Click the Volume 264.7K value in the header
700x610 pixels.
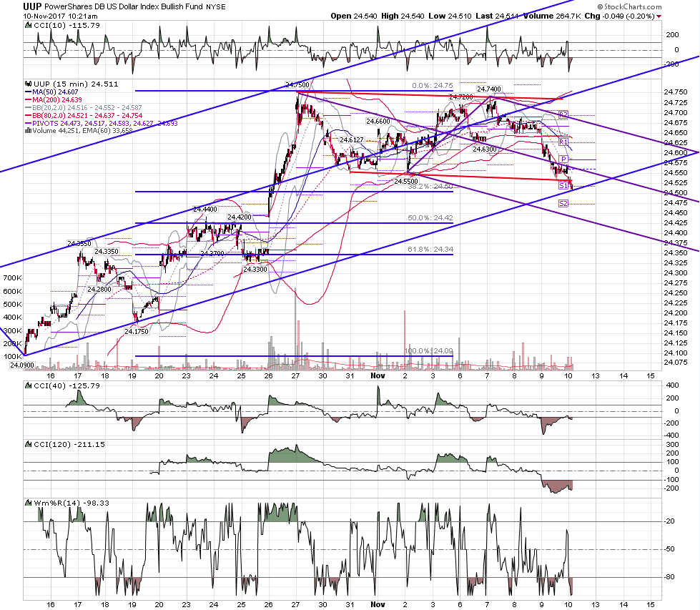tap(552, 16)
